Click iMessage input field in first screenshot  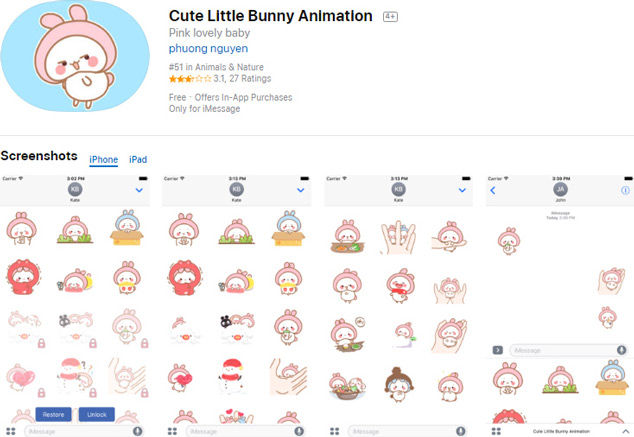coord(84,431)
